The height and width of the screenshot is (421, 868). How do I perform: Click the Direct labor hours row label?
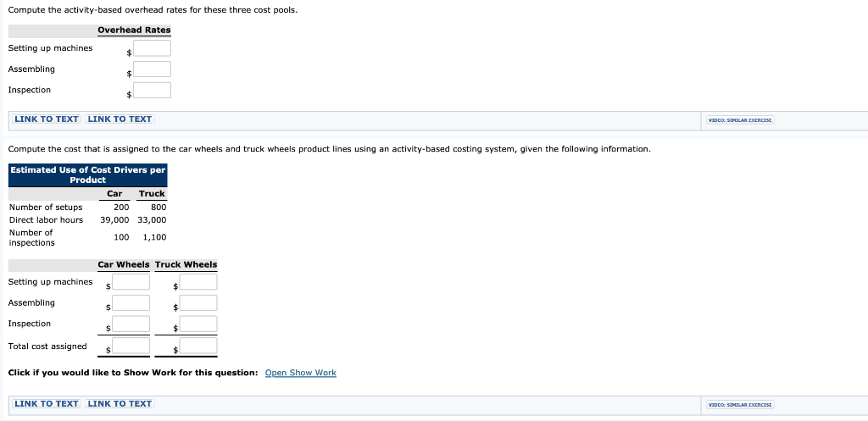coord(46,220)
